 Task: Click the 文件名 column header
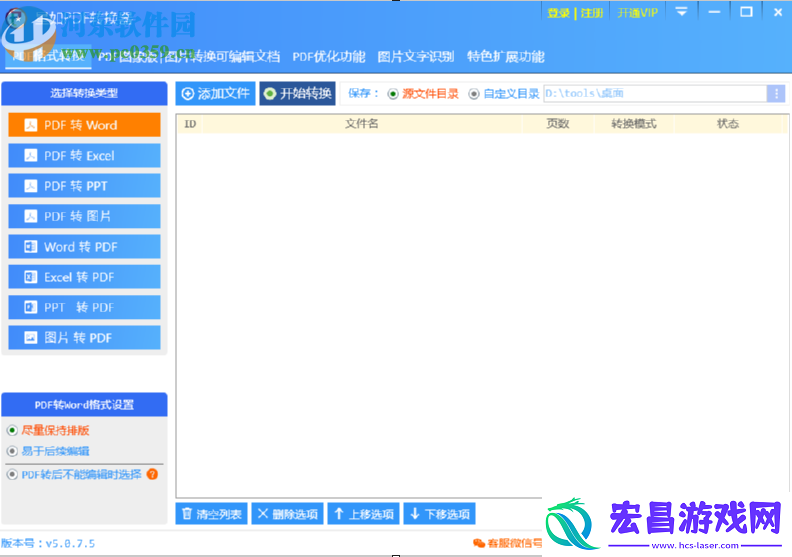pyautogui.click(x=362, y=124)
